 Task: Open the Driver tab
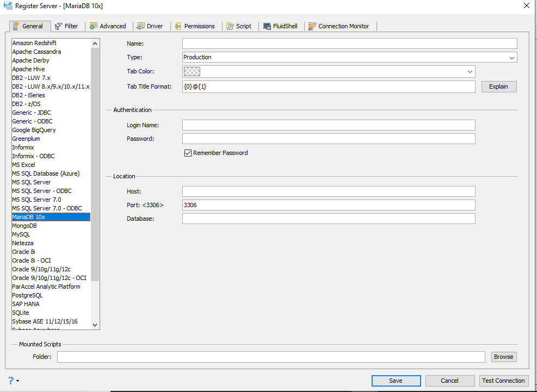pos(150,26)
